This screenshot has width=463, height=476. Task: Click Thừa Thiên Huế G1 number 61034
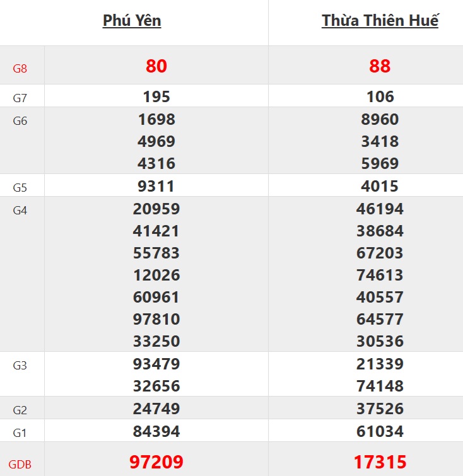coord(380,431)
